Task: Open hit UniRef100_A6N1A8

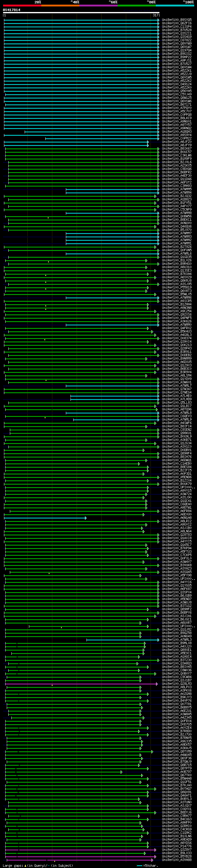Action: (177, 518)
